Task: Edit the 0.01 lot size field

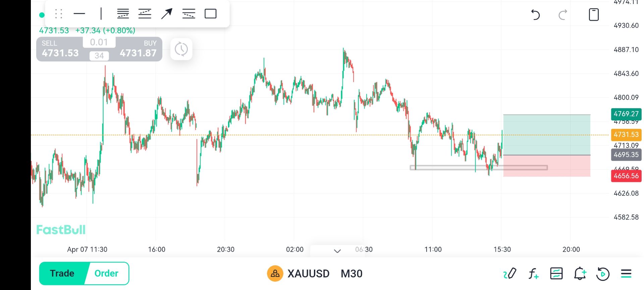Action: (99, 42)
